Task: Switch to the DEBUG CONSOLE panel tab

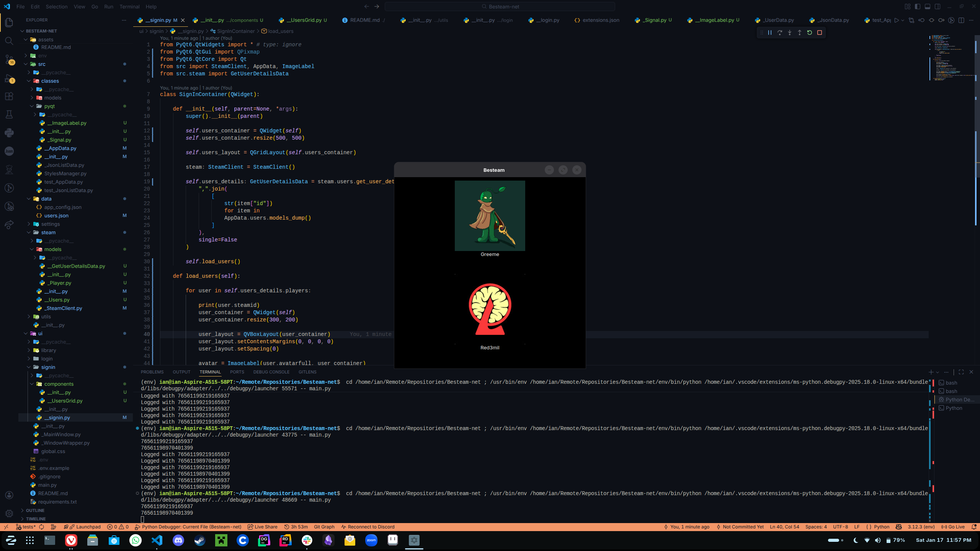Action: coord(271,372)
